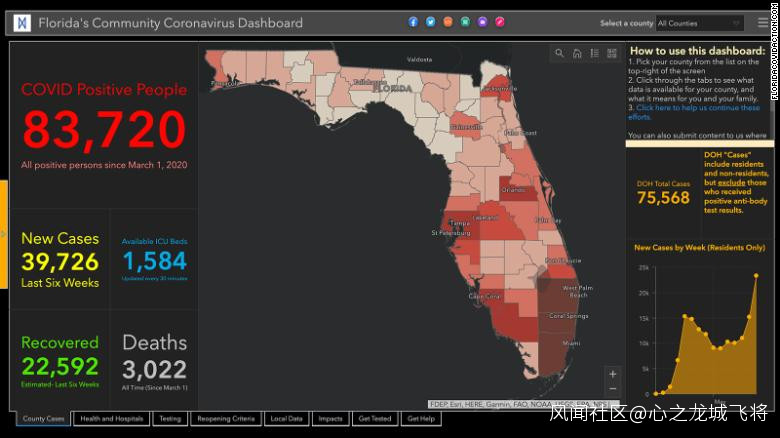Reset map to home extent
The image size is (780, 438).
coord(577,53)
